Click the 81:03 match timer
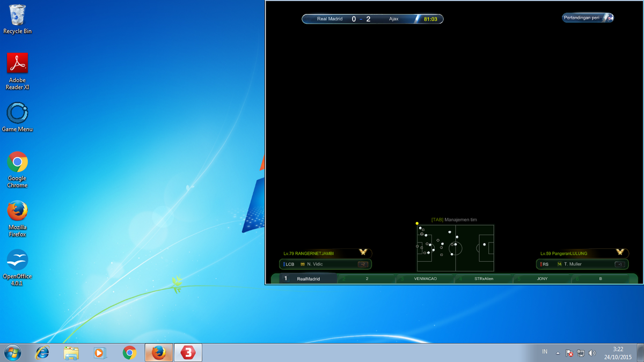 [430, 19]
